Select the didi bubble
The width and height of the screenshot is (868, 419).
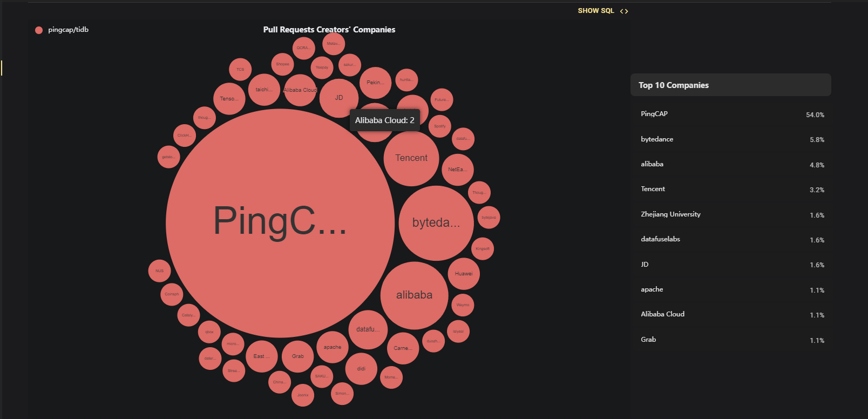pyautogui.click(x=361, y=369)
